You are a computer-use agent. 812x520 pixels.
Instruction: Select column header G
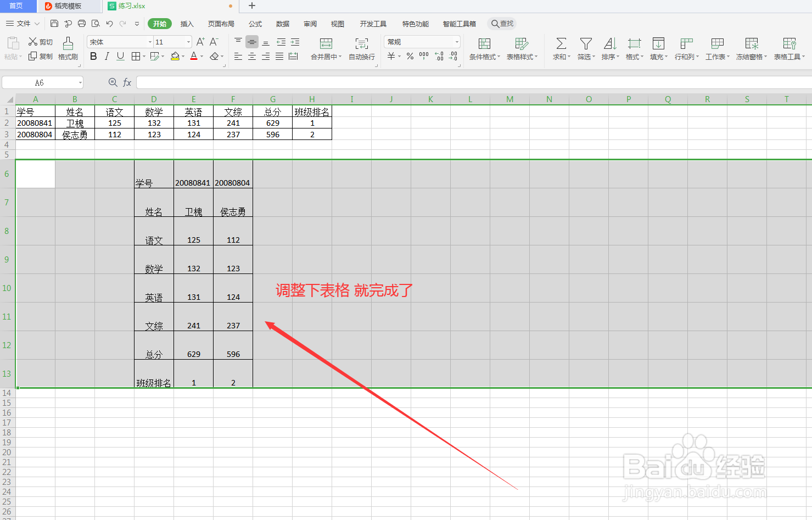[273, 99]
